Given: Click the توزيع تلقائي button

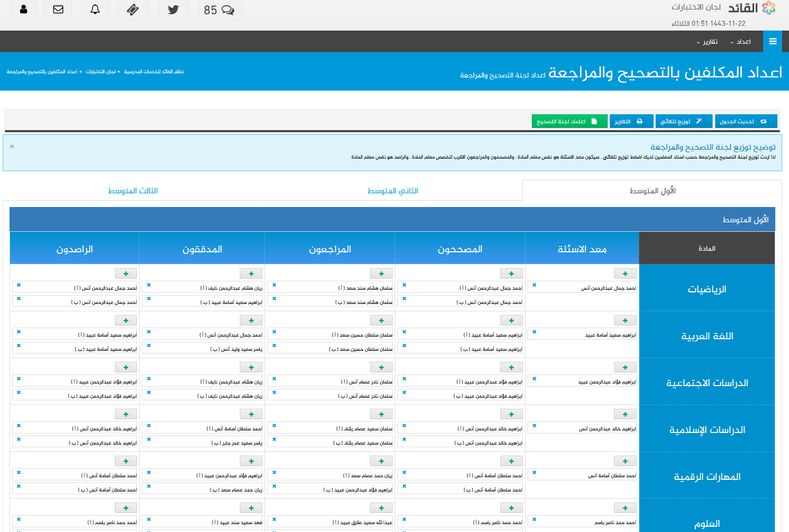Looking at the screenshot, I should 683,122.
